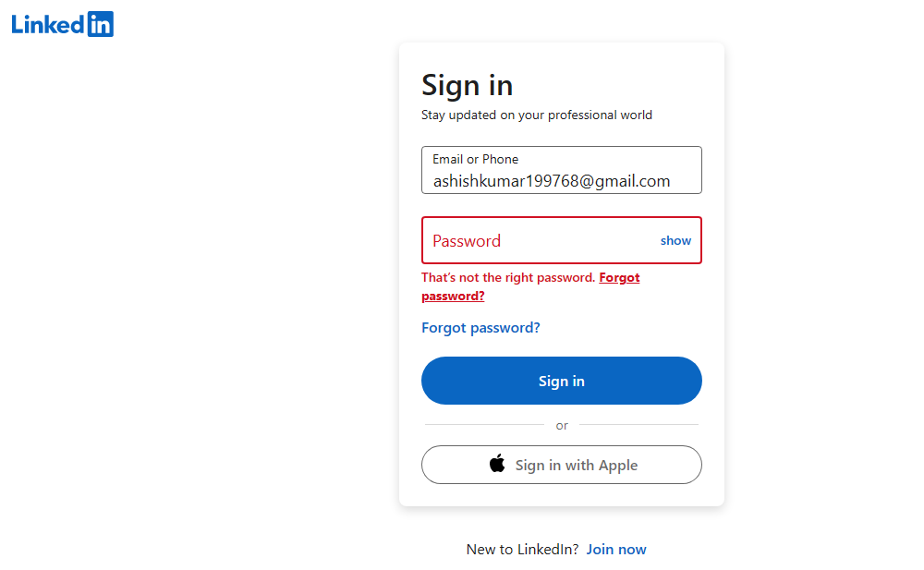Select 'Sign in with Apple'
Screen dimensions: 924x570
(x=561, y=464)
